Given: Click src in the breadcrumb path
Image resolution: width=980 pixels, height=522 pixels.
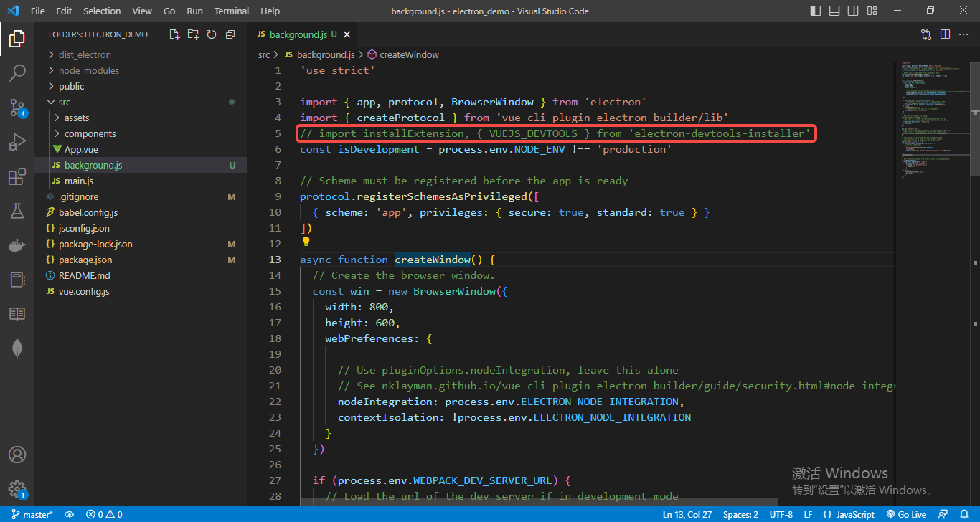Looking at the screenshot, I should (x=264, y=54).
